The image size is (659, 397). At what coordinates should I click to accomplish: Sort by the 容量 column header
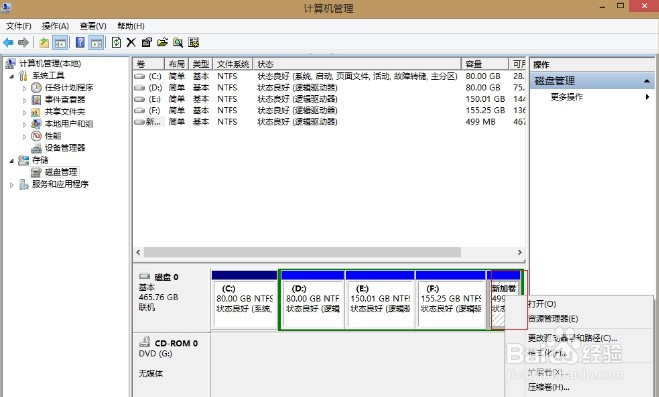point(485,64)
